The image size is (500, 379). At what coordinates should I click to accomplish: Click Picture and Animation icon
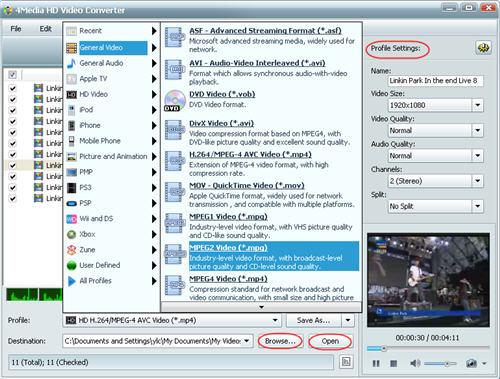point(71,157)
